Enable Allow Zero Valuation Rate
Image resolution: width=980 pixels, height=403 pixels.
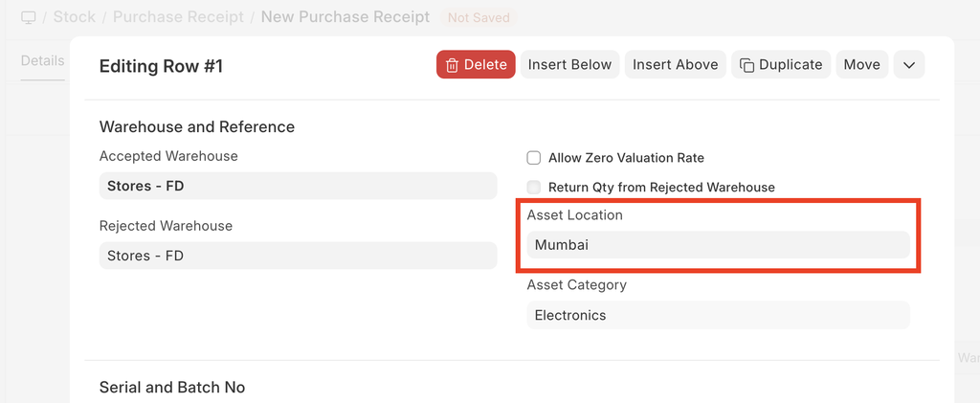point(534,157)
